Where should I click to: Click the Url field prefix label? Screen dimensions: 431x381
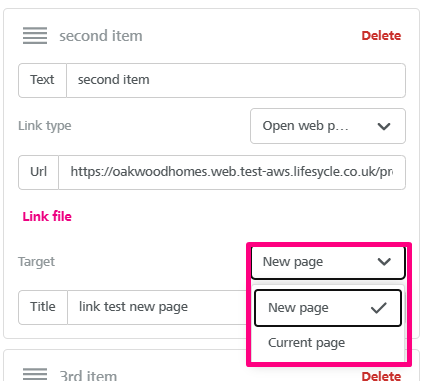pos(39,172)
